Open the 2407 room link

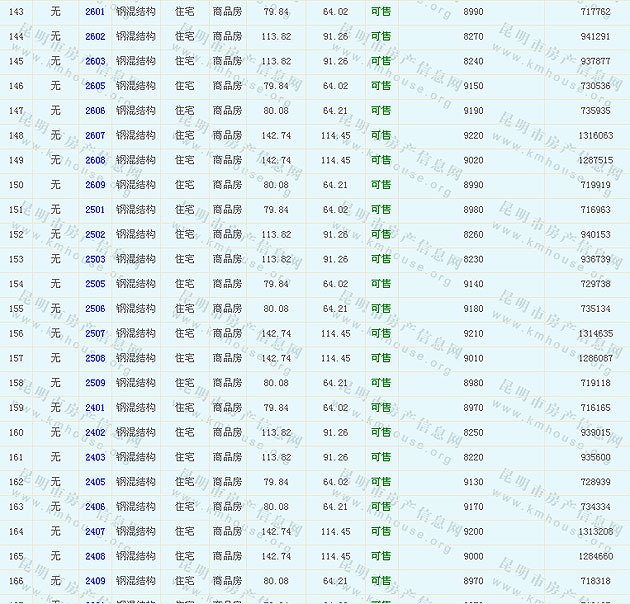click(x=95, y=532)
